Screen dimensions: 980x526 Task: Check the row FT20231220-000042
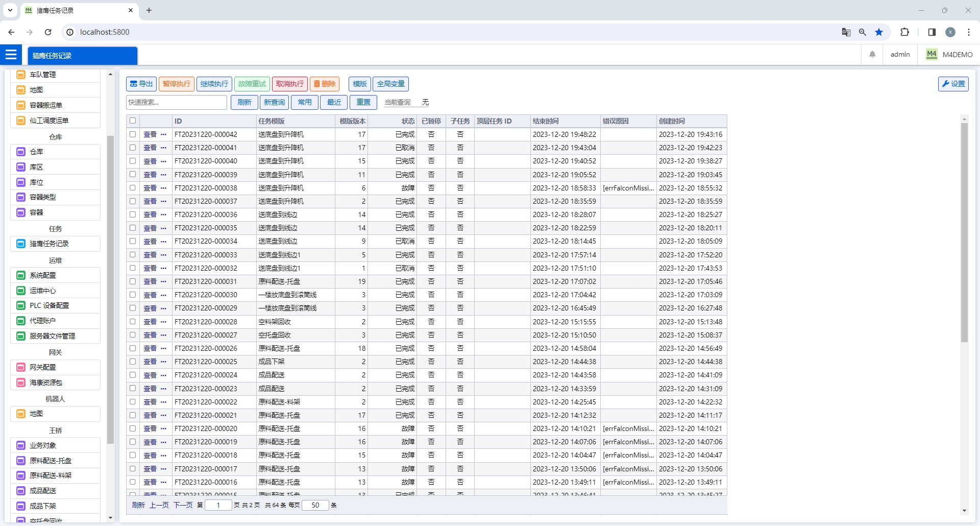pyautogui.click(x=133, y=134)
